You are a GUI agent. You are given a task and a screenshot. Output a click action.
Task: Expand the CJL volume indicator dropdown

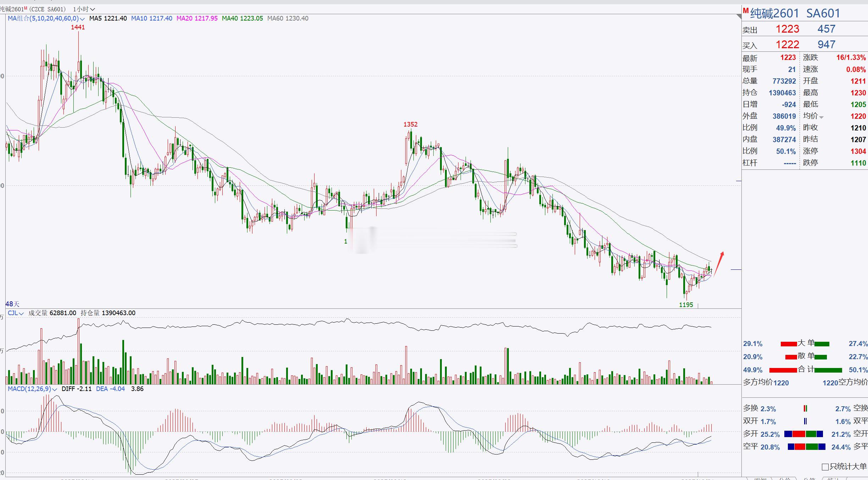pos(21,313)
